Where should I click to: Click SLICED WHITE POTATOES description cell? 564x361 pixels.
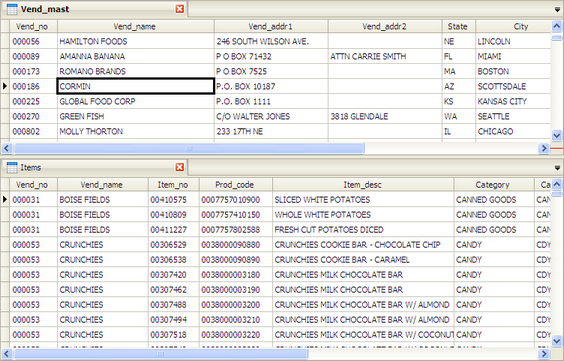(363, 200)
